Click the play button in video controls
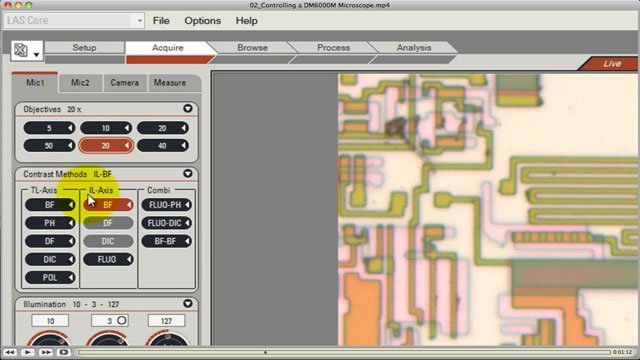This screenshot has height=360, width=640. click(28, 352)
